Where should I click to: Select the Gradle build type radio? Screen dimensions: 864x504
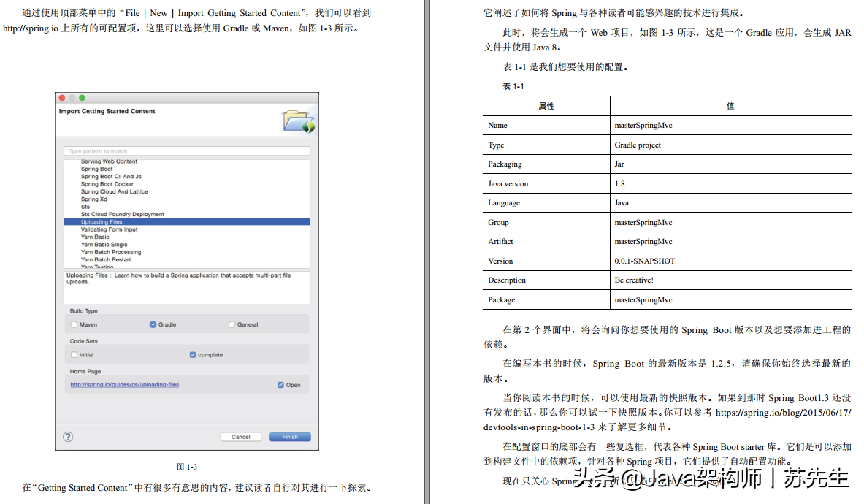coord(153,324)
